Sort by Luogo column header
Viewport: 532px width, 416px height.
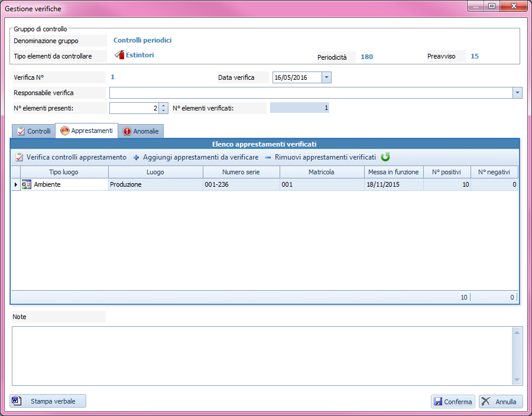[x=155, y=172]
